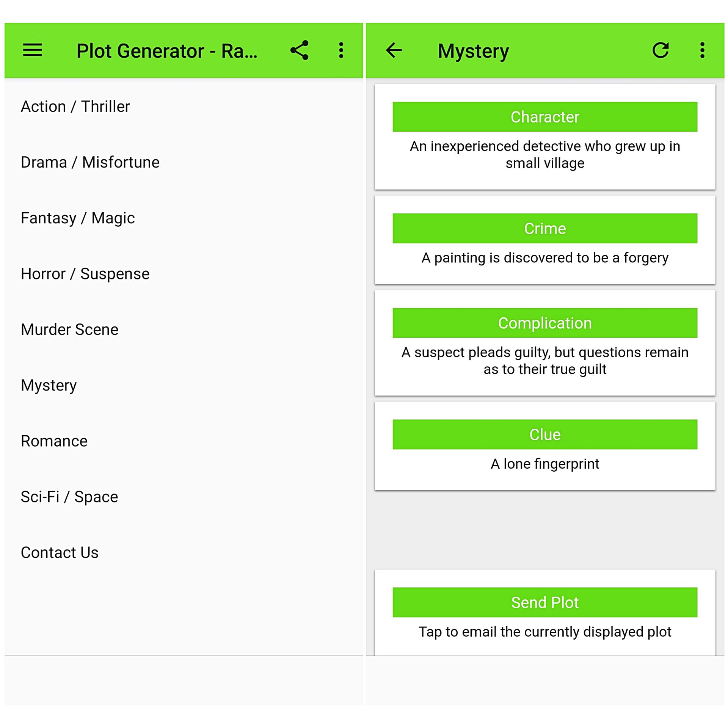This screenshot has height=728, width=728.
Task: Choose Drama / Misfortune genre
Action: [x=184, y=162]
